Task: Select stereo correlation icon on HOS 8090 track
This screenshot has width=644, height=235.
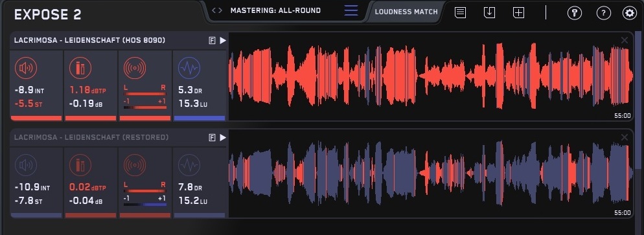Action: tap(135, 68)
